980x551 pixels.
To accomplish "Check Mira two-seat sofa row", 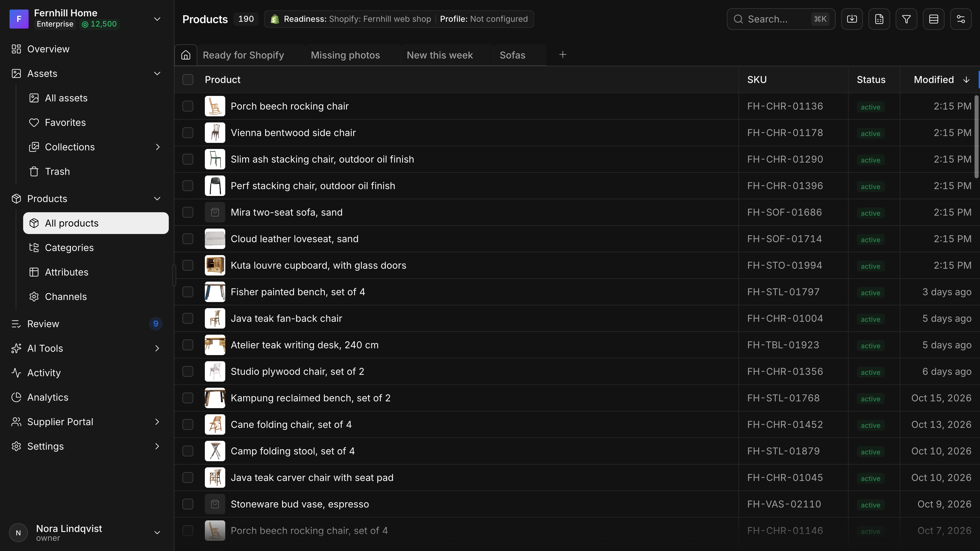I will coord(188,212).
